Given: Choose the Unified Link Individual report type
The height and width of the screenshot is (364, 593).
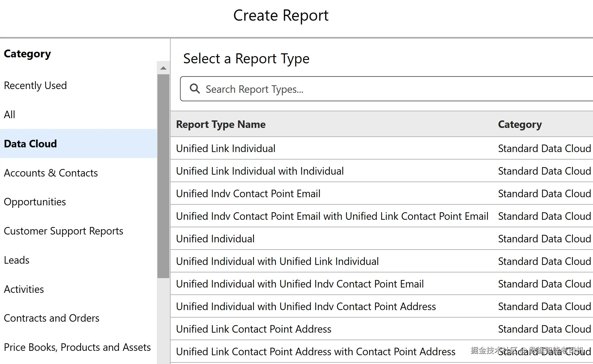Looking at the screenshot, I should click(226, 149).
